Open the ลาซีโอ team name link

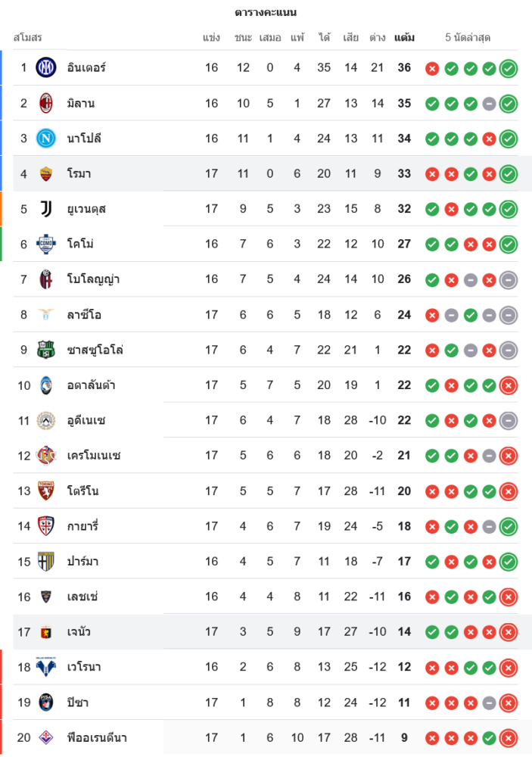pos(84,314)
